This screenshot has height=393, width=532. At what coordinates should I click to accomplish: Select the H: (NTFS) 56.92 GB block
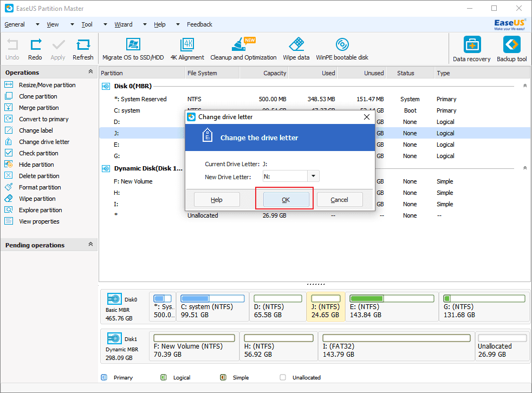[278, 346]
